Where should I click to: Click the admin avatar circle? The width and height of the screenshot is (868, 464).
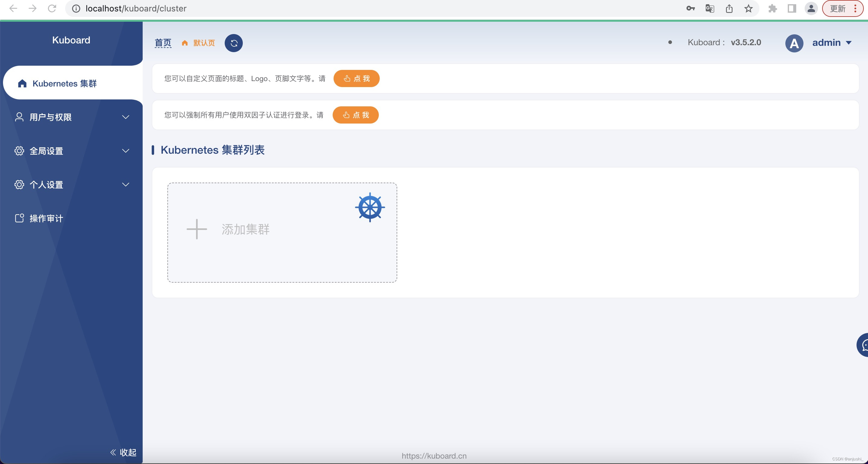pos(794,43)
